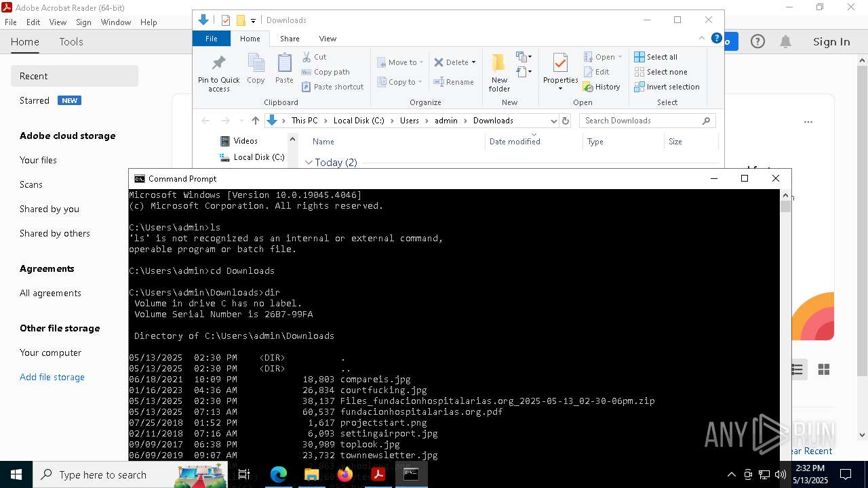This screenshot has width=868, height=488.
Task: Select Local Disk (C:) in navigation pane
Action: pos(252,157)
